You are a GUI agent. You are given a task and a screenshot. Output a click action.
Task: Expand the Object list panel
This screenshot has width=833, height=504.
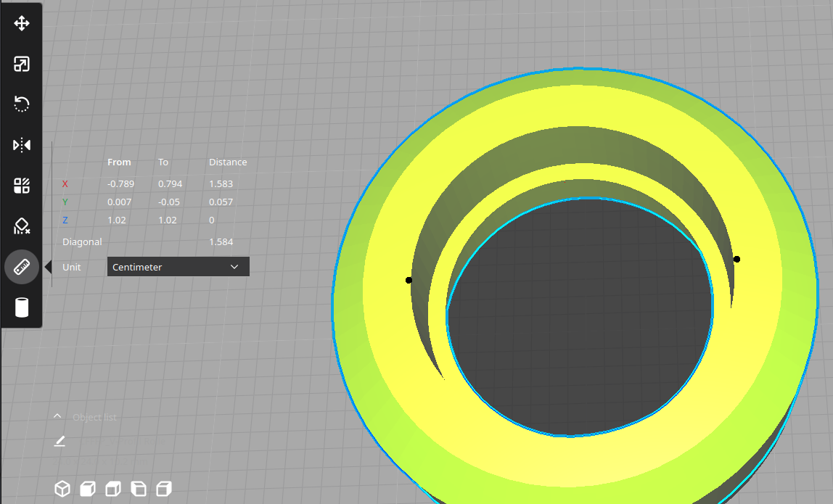pos(58,417)
